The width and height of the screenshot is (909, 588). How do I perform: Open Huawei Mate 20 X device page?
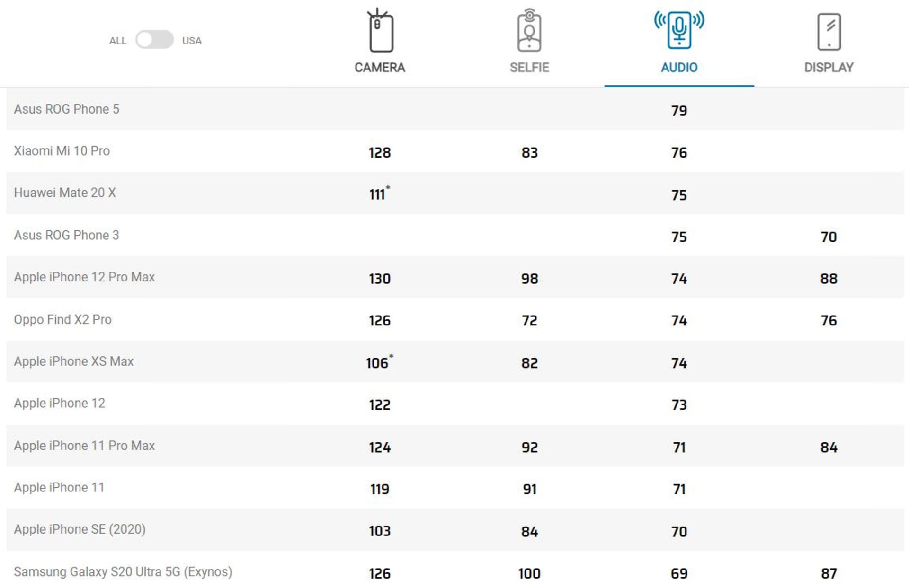point(64,193)
